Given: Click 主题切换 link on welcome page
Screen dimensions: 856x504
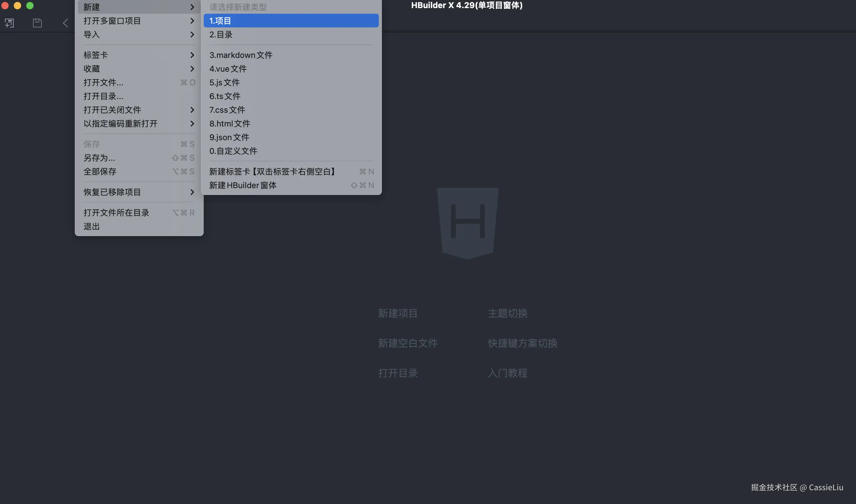Looking at the screenshot, I should coord(507,313).
